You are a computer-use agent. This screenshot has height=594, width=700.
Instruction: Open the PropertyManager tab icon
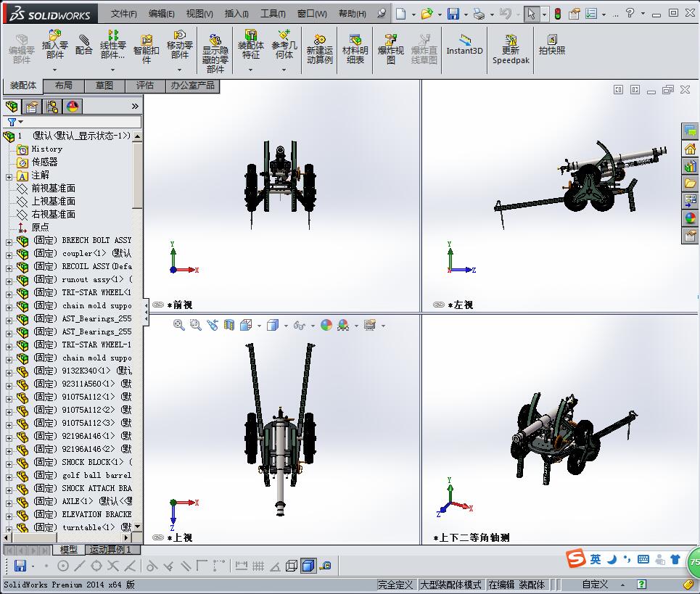pyautogui.click(x=32, y=106)
